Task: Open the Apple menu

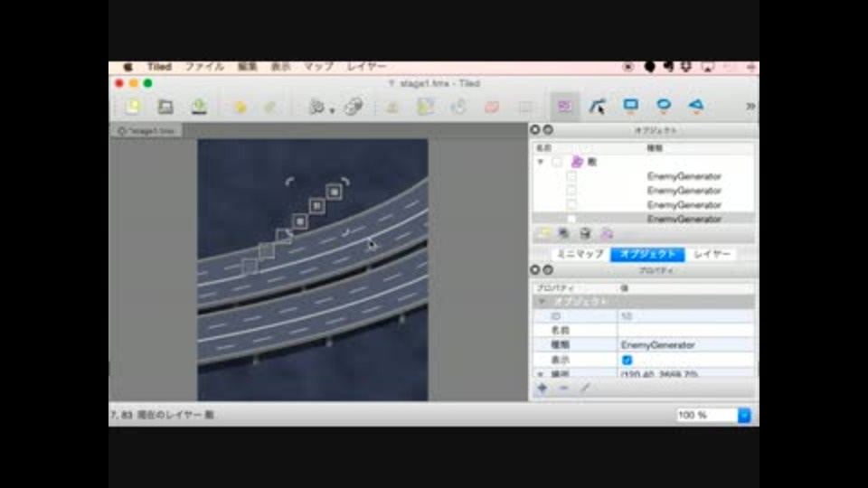Action: click(x=127, y=67)
